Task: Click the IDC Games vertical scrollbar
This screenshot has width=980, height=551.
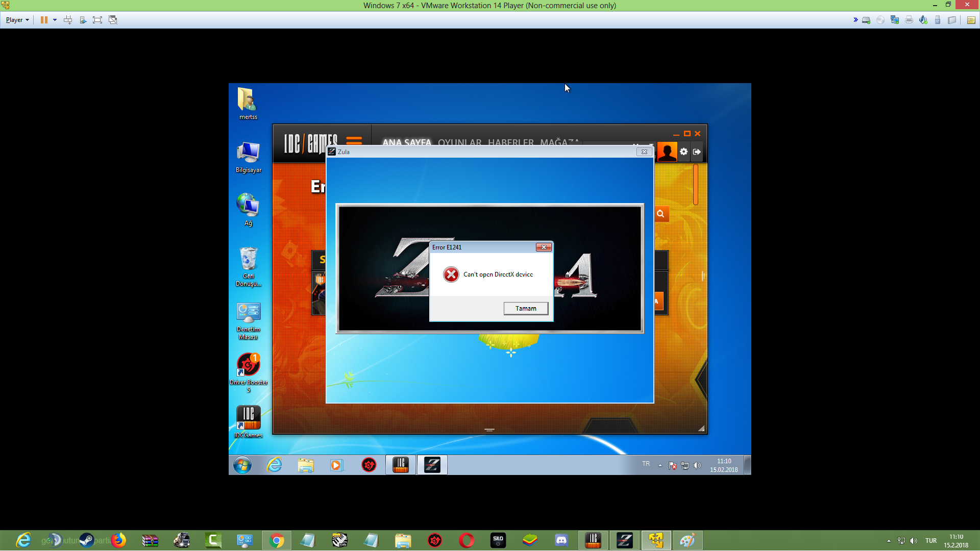Action: point(696,185)
